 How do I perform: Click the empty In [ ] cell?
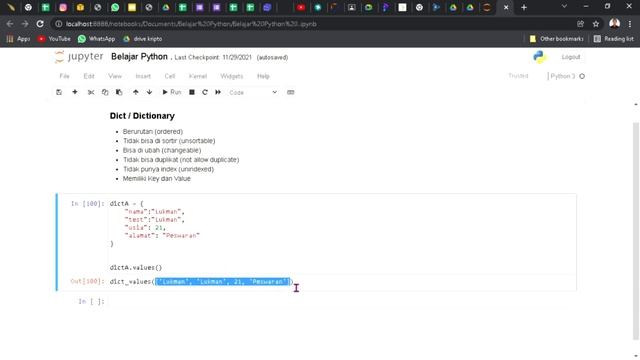(342, 302)
